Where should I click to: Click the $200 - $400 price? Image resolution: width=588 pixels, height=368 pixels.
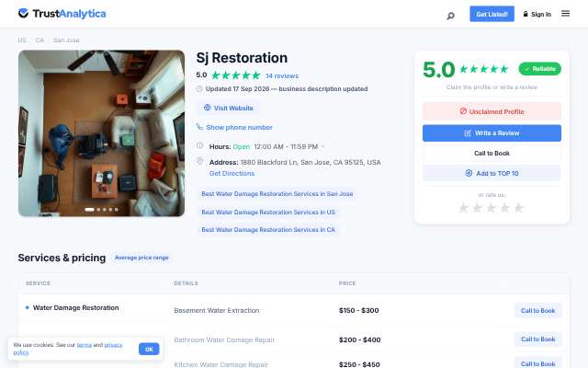(359, 339)
